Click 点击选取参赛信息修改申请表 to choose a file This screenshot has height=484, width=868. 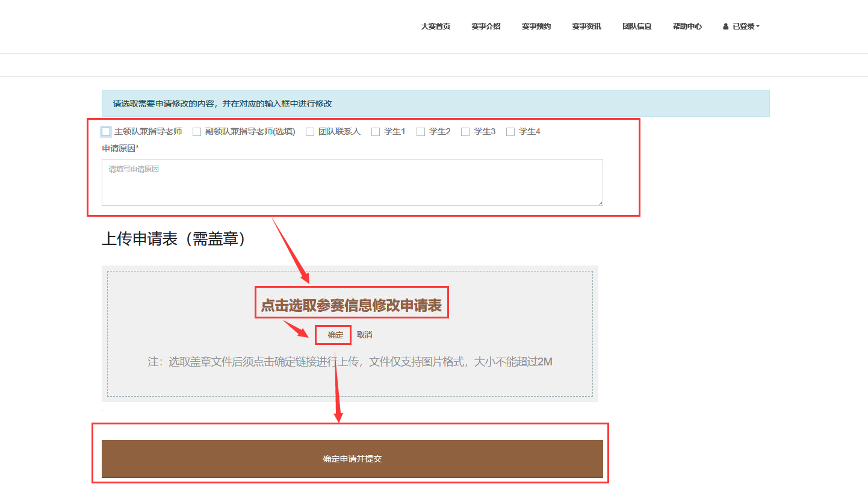click(x=352, y=306)
